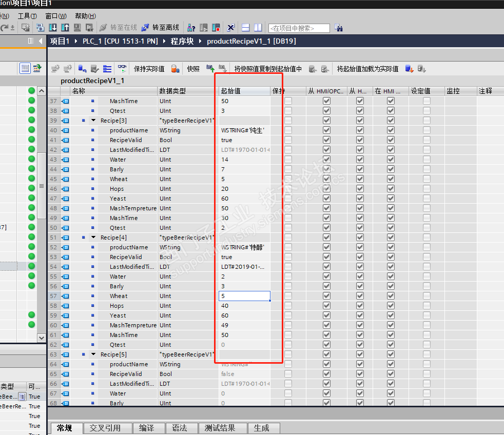Click project breadcrumb productRecipeV1_1 [DB19]
The height and width of the screenshot is (435, 504).
[251, 41]
